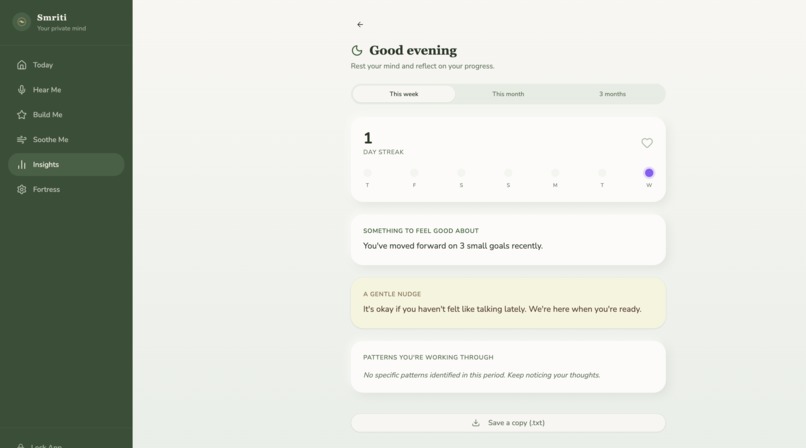The height and width of the screenshot is (448, 806).
Task: Select Insights in the sidebar
Action: [x=66, y=164]
